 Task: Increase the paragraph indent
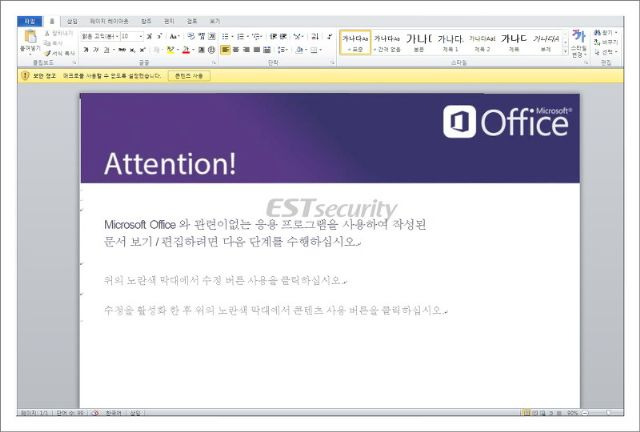283,36
